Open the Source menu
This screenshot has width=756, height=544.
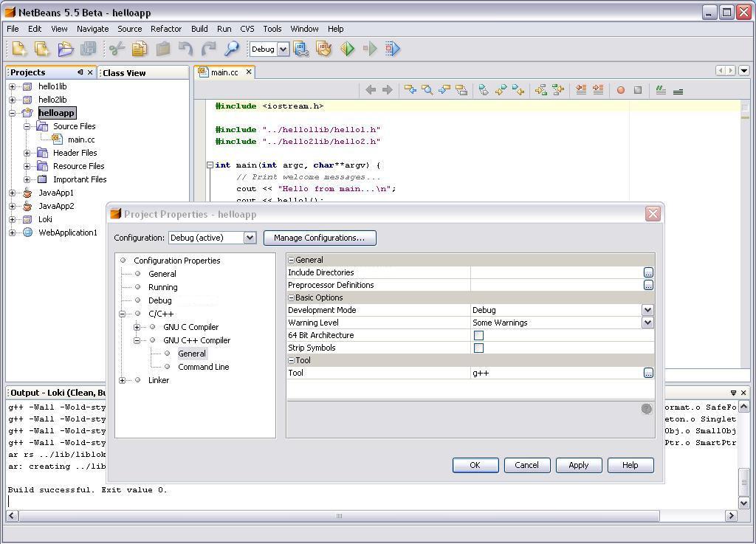point(130,29)
